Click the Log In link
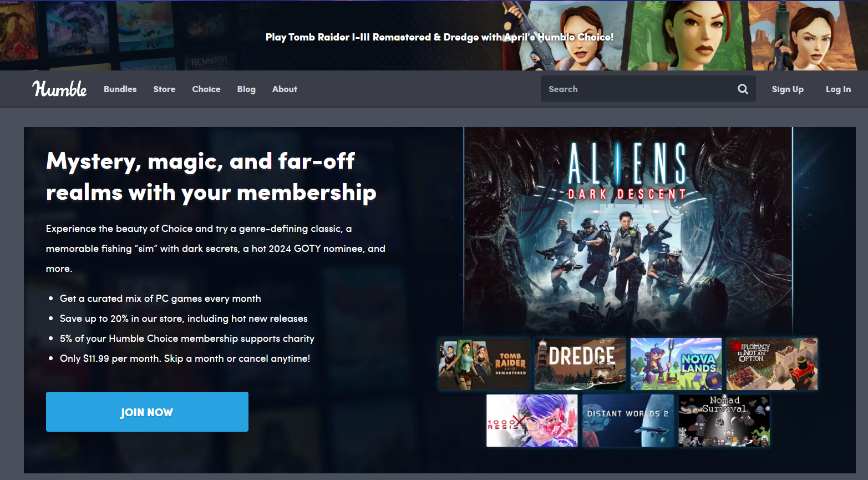The width and height of the screenshot is (868, 480). (x=838, y=89)
